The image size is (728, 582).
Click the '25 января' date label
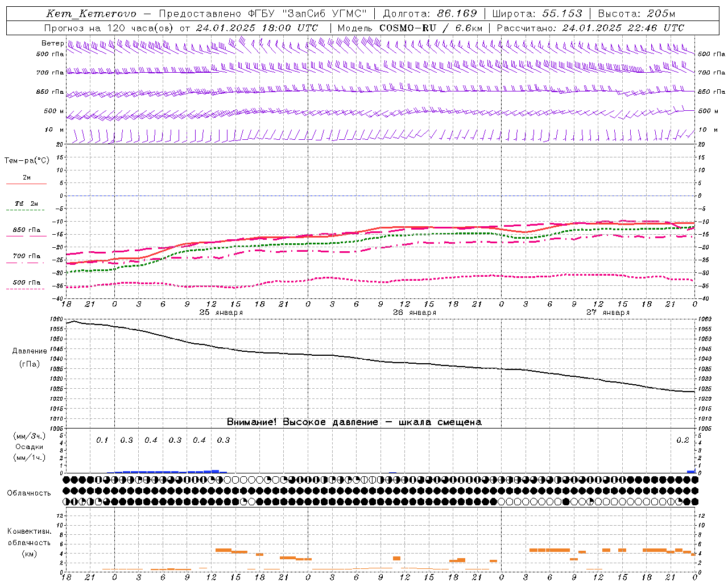pyautogui.click(x=221, y=313)
